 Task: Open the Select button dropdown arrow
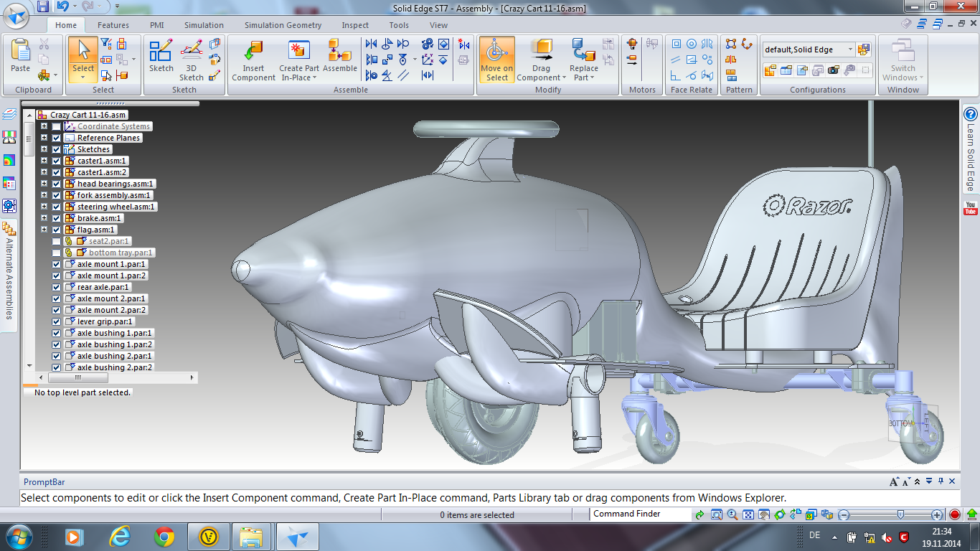[x=83, y=77]
